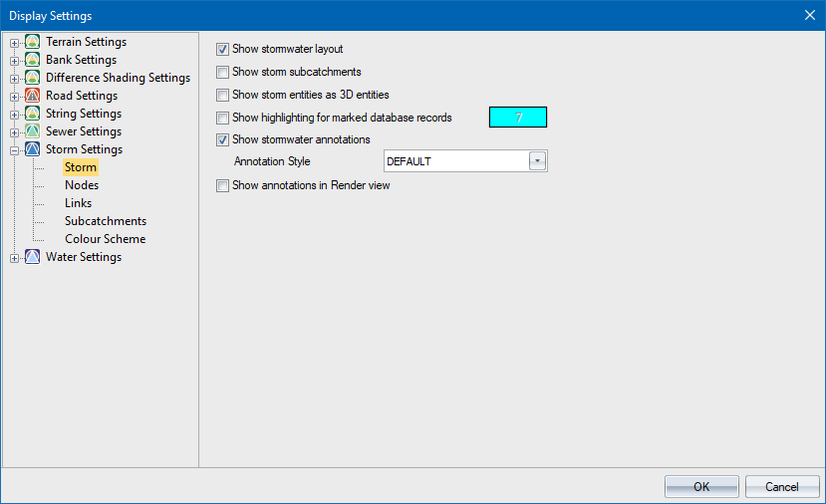Viewport: 826px width, 504px height.
Task: Click the Difference Shading Settings icon
Action: point(33,78)
